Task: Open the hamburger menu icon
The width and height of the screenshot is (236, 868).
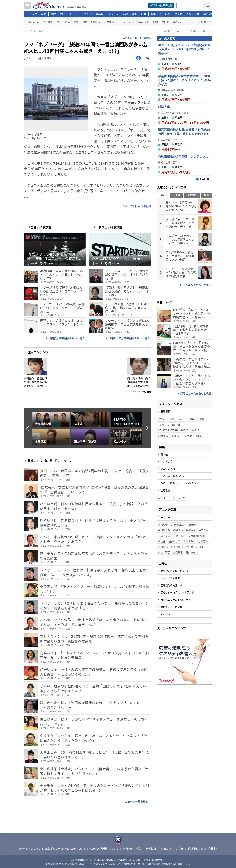Action: click(27, 6)
